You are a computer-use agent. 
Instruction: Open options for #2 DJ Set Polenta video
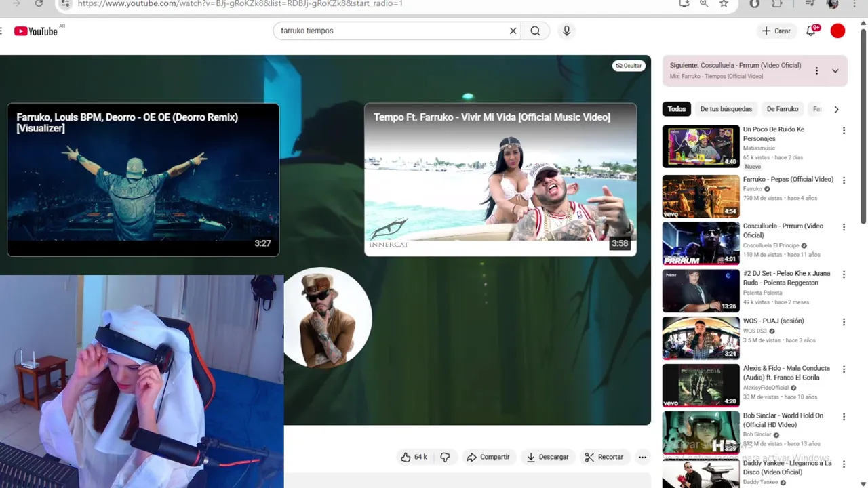844,274
